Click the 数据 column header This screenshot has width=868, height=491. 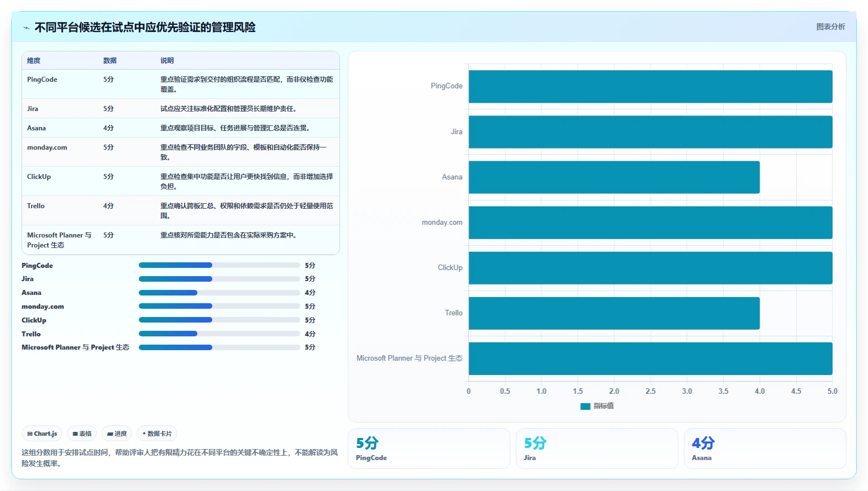pos(109,61)
